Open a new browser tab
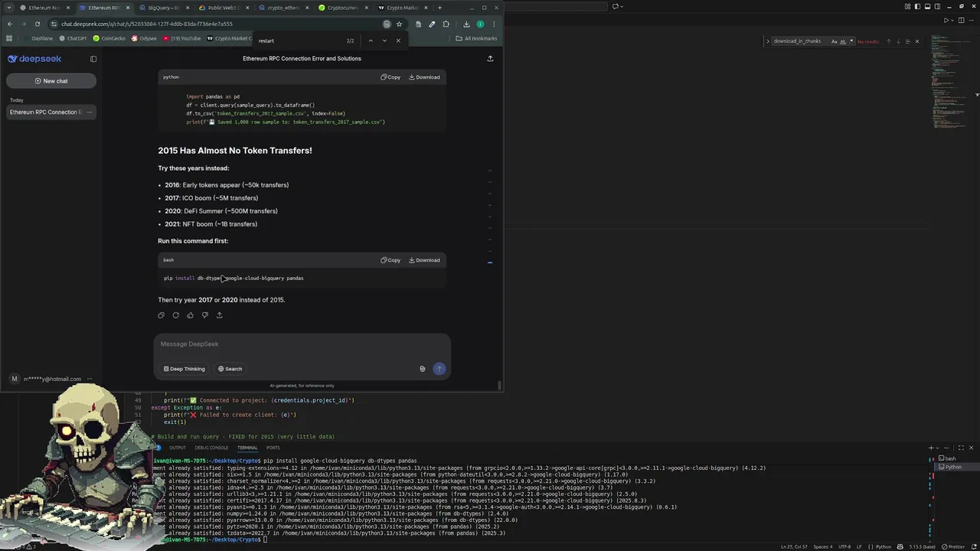 (440, 8)
